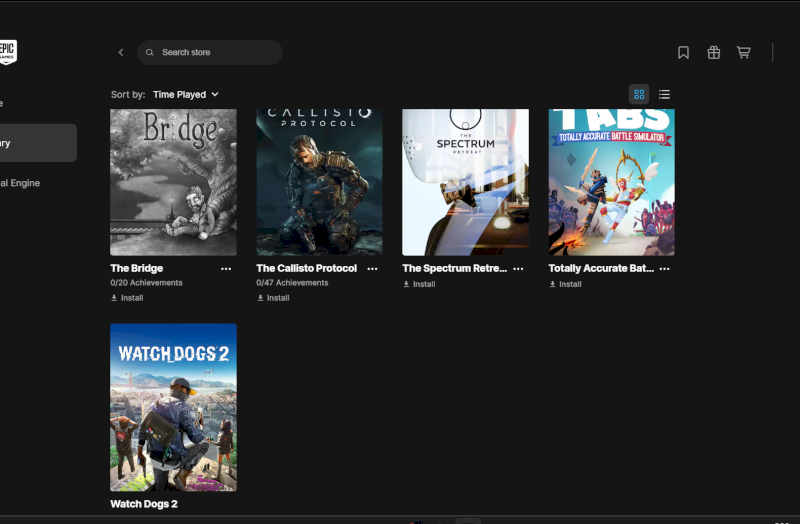Open Unreal Engine in sidebar
Viewport: 800px width, 524px height.
[x=20, y=183]
